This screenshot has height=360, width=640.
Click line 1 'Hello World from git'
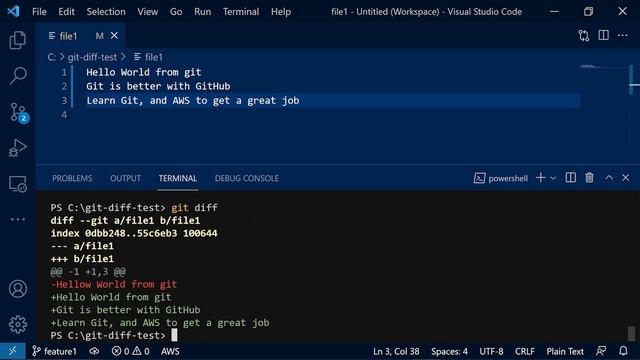(144, 72)
